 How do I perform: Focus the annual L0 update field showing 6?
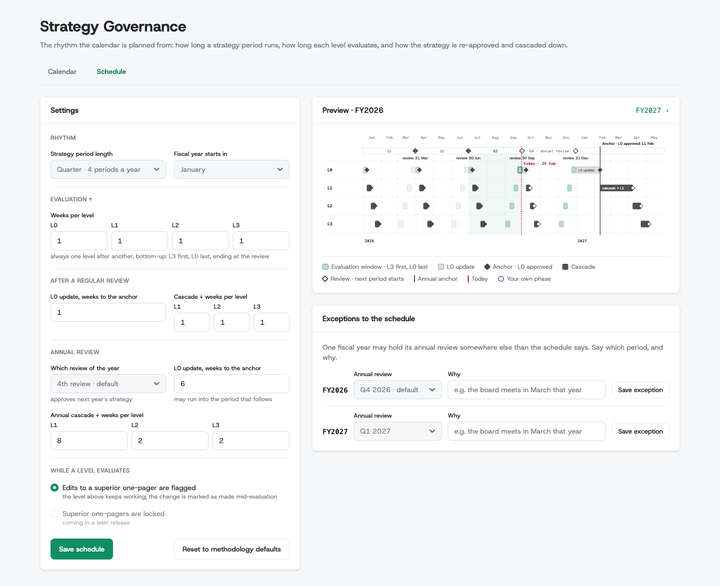[x=231, y=383]
